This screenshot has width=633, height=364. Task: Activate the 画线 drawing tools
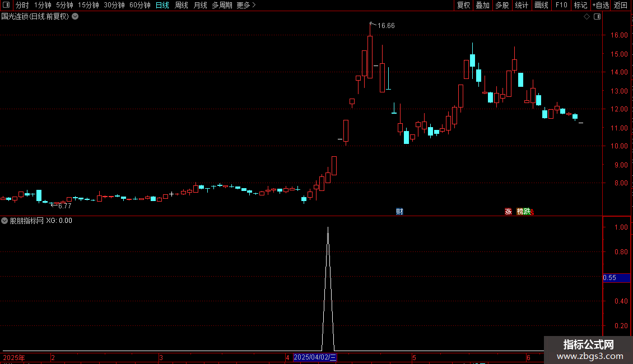[x=541, y=5]
